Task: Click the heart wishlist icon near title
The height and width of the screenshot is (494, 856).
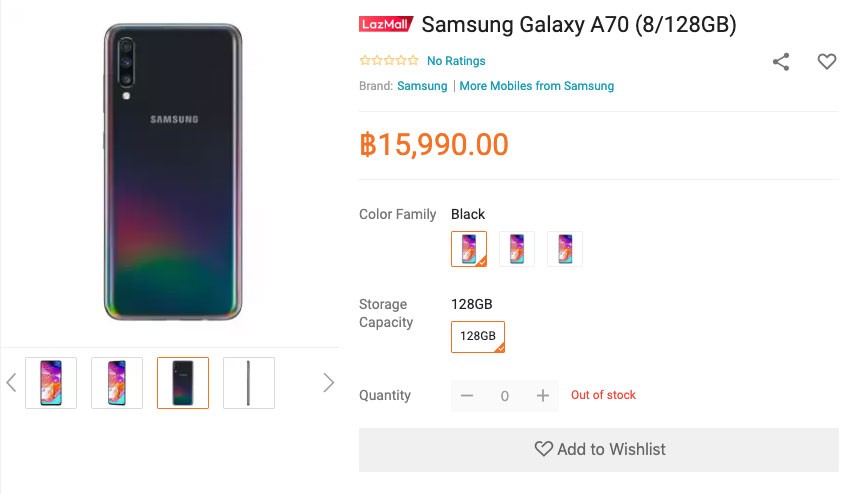Action: (x=827, y=62)
